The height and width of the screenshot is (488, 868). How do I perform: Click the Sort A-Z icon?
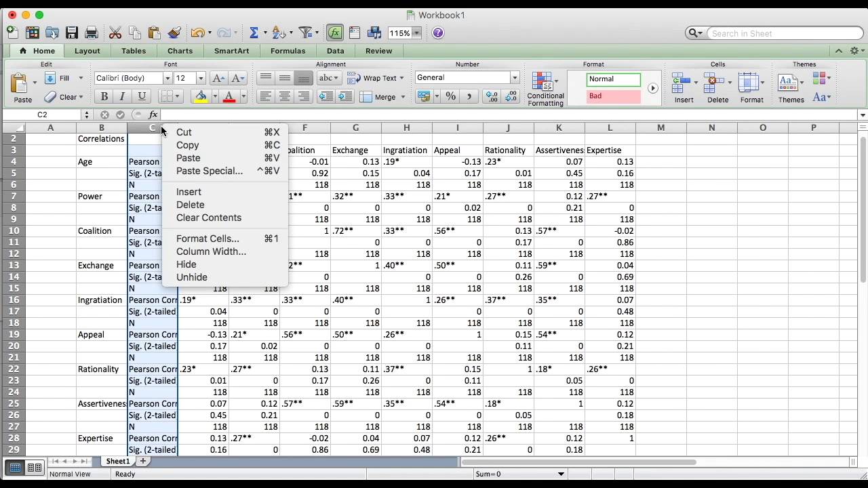pos(278,33)
